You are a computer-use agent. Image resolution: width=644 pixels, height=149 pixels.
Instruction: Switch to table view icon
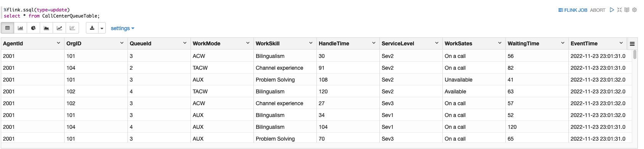pyautogui.click(x=8, y=28)
